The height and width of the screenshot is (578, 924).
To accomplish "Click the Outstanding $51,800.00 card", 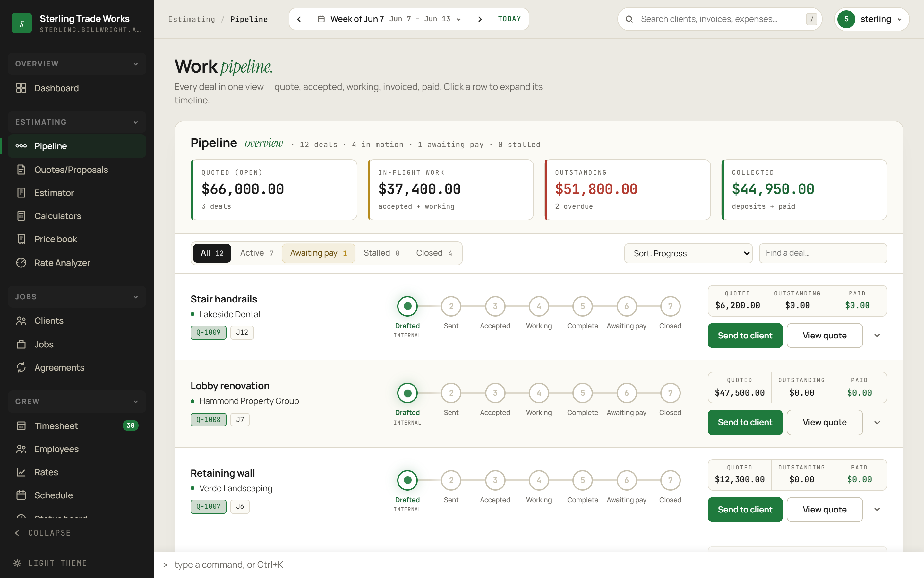I will [627, 189].
